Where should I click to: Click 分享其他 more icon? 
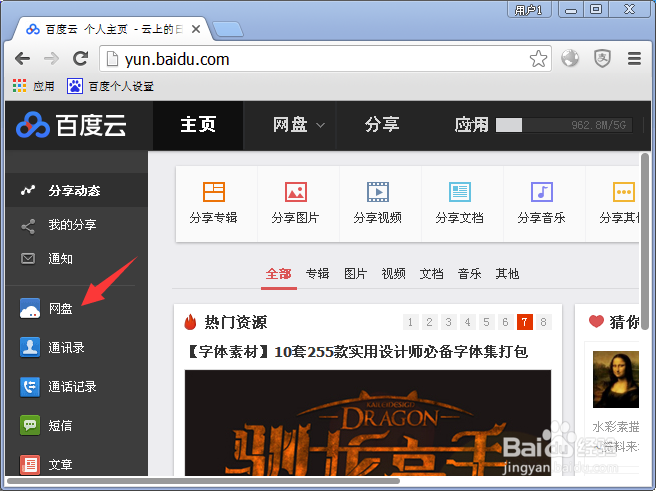[624, 192]
